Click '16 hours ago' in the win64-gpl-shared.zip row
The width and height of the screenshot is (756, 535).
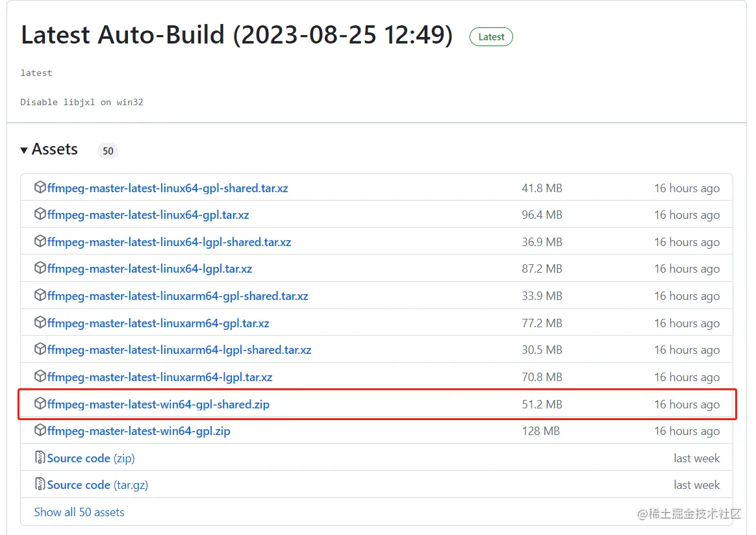tap(687, 405)
